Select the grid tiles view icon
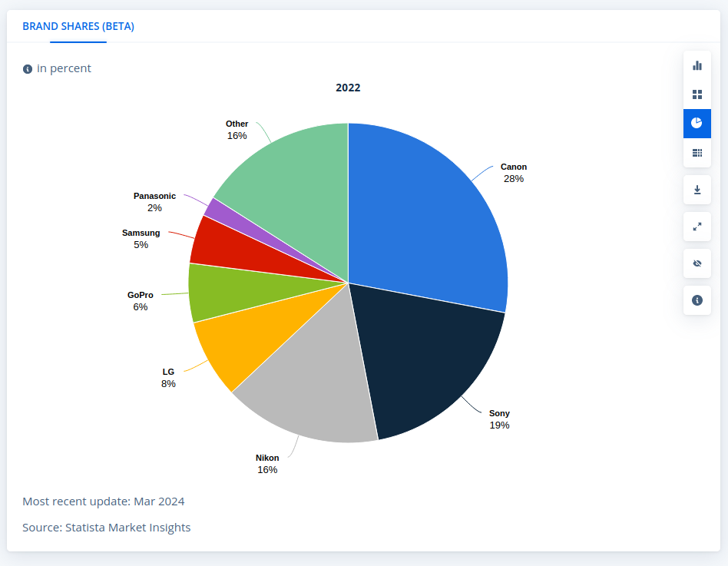Viewport: 728px width, 566px height. 697,94
